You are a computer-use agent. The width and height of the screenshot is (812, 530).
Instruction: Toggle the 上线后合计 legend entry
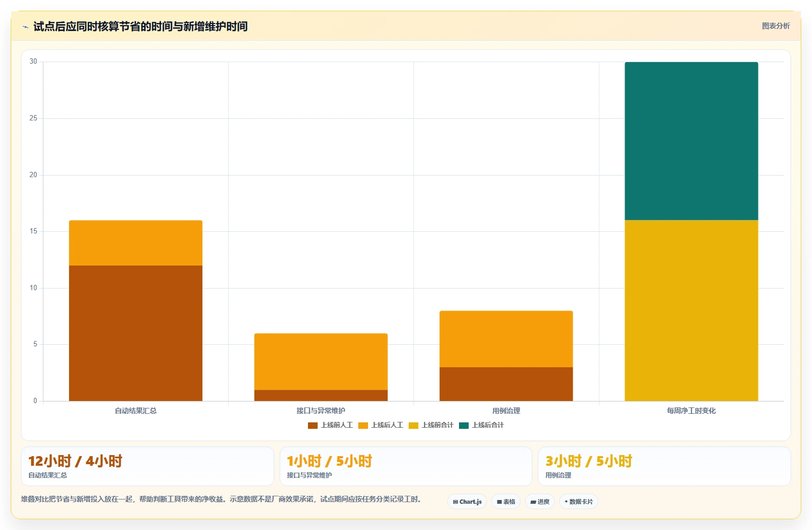pos(482,425)
